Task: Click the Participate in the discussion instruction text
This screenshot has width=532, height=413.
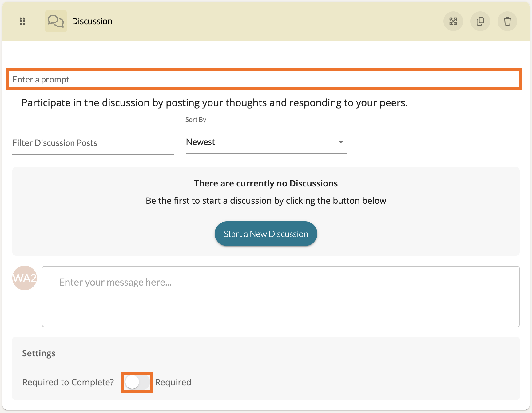Action: [x=214, y=103]
